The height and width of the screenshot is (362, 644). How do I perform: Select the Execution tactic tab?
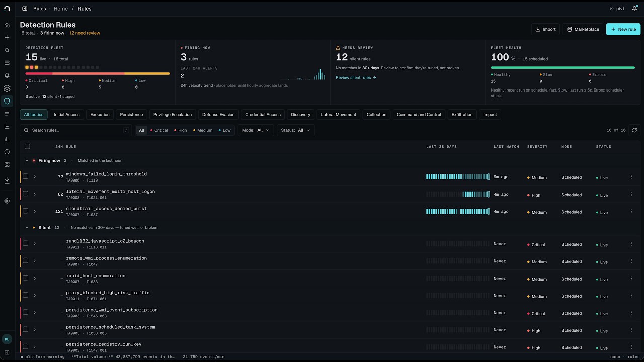tap(100, 115)
